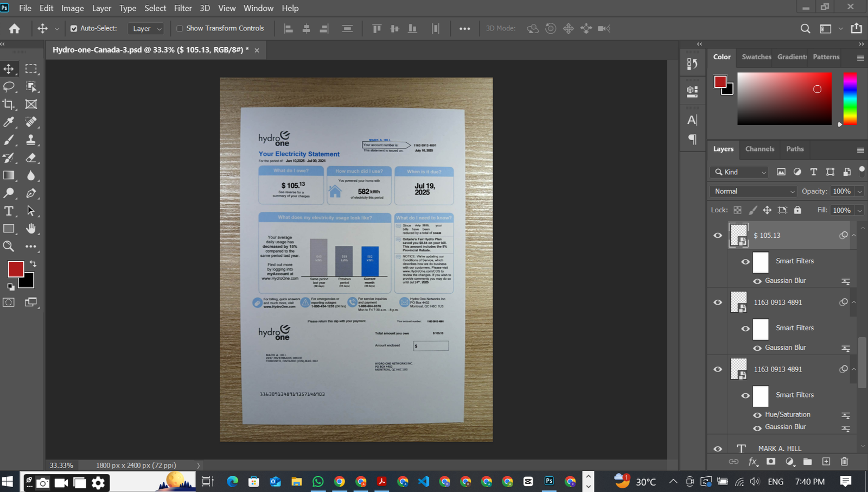The image size is (868, 492).
Task: Open the Auto-Select Layer dropdown
Action: tap(146, 28)
